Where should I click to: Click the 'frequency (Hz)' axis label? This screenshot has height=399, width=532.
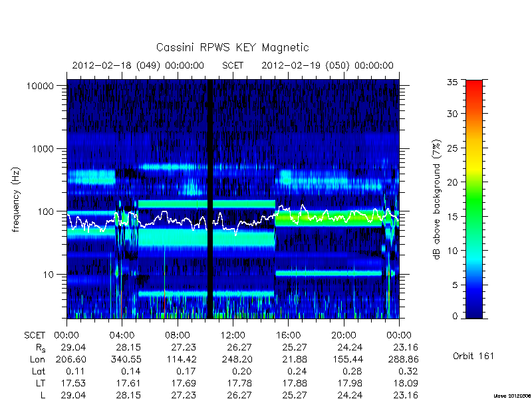pyautogui.click(x=16, y=199)
